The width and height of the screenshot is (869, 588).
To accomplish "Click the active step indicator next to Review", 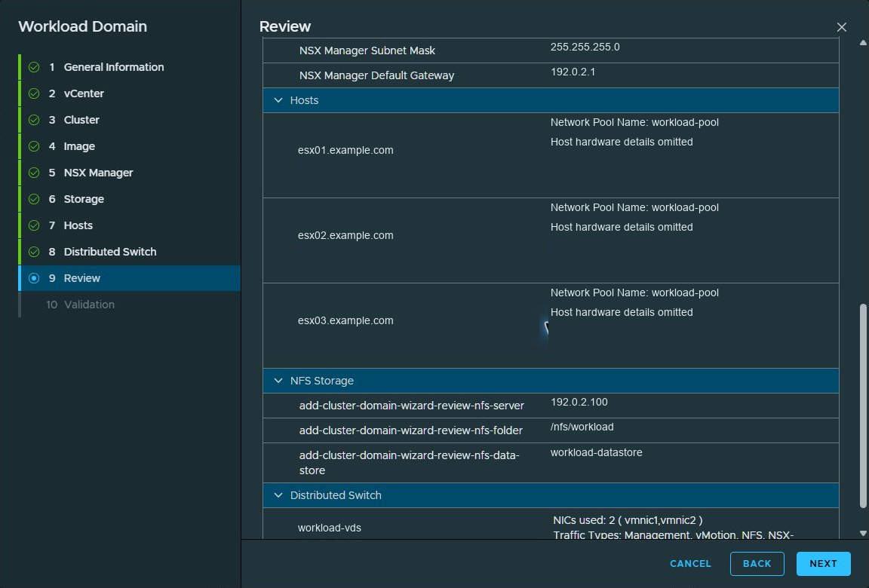I will click(34, 278).
